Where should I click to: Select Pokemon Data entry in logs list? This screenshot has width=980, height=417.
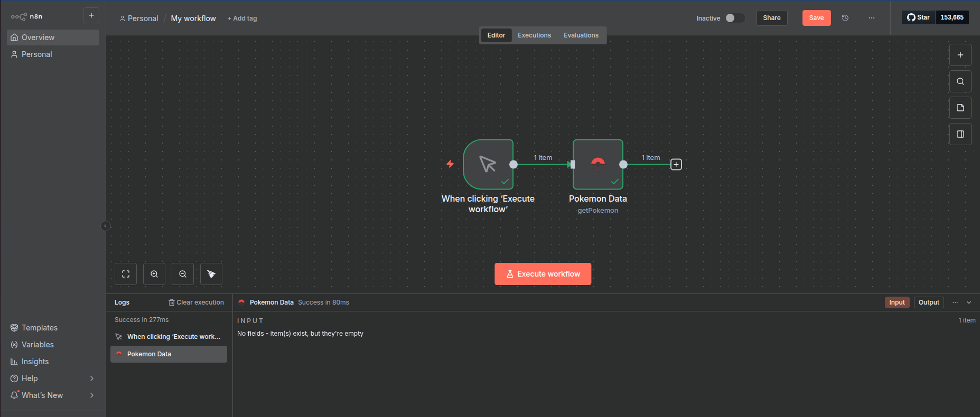169,354
